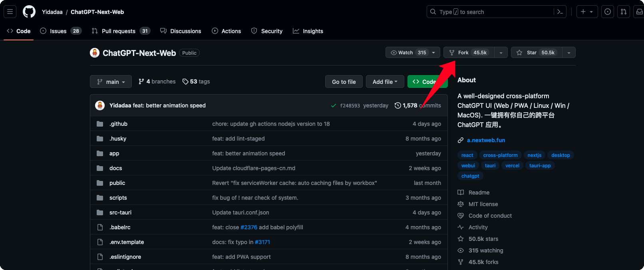The image size is (644, 270).
Task: Switch to the Insights tab
Action: [308, 31]
